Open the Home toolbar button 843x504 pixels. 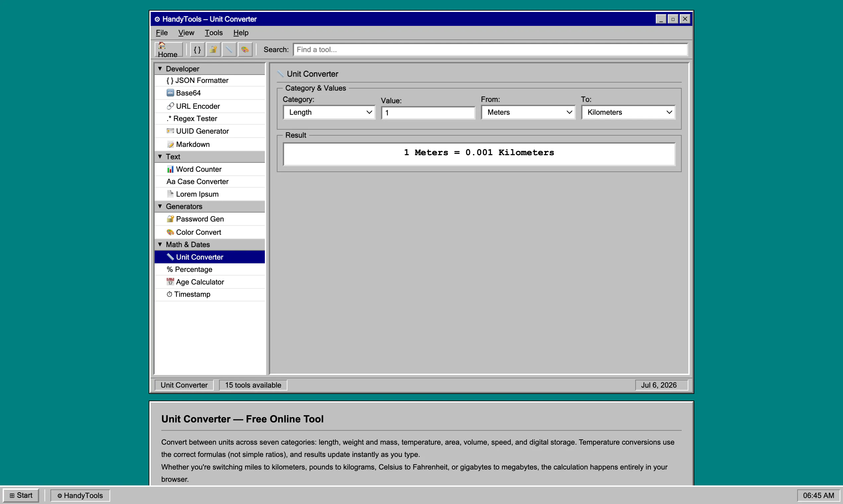click(169, 50)
